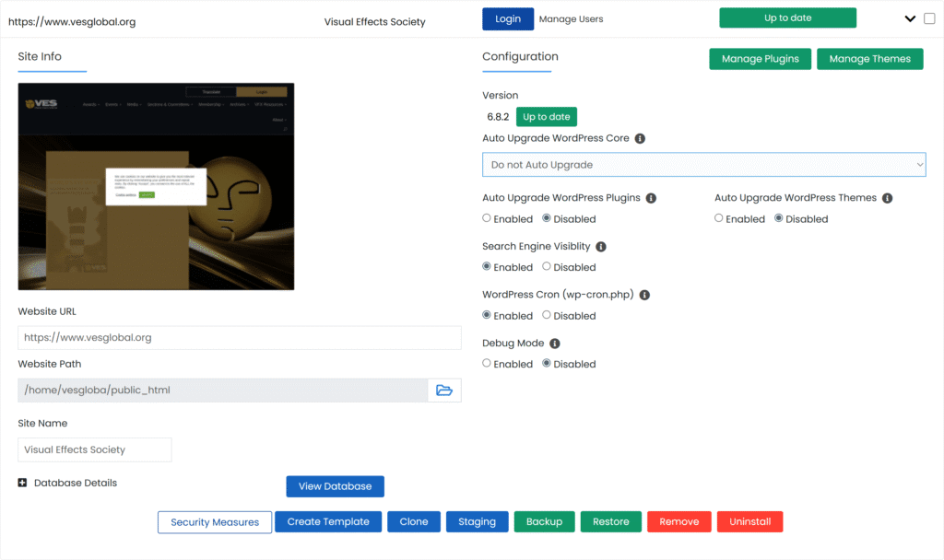
Task: Click the Site Info heading
Action: coord(40,56)
